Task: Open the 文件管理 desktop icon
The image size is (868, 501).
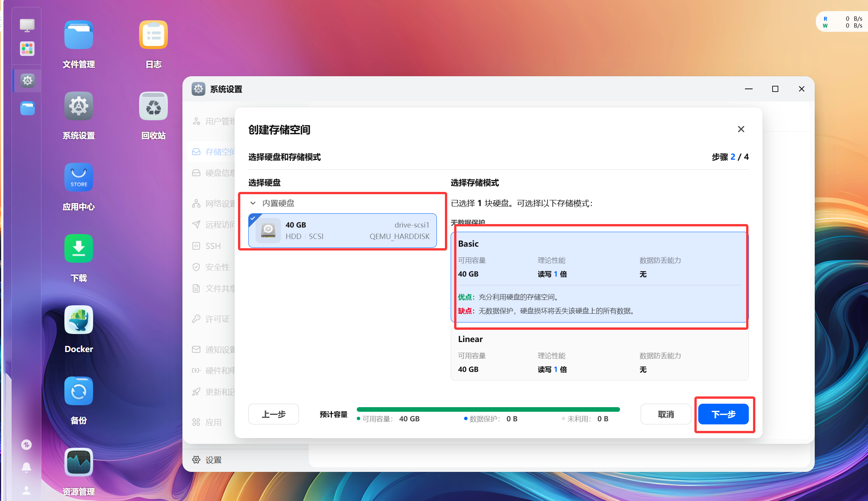Action: pos(79,35)
